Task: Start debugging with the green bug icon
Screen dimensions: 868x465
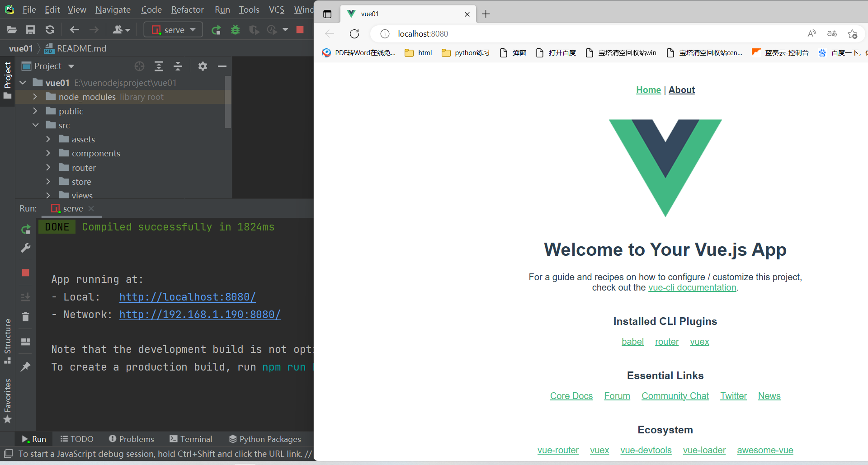Action: point(235,30)
